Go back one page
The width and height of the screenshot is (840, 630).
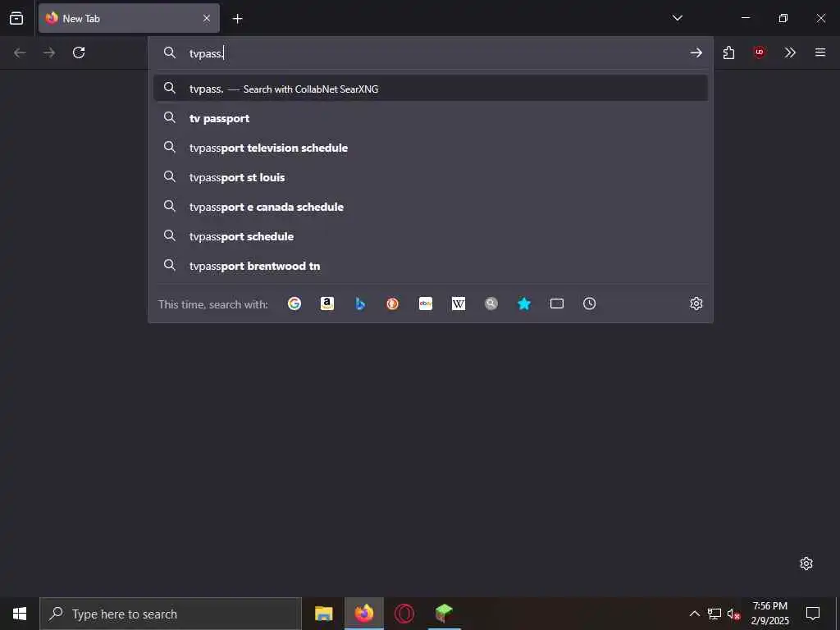pyautogui.click(x=21, y=52)
